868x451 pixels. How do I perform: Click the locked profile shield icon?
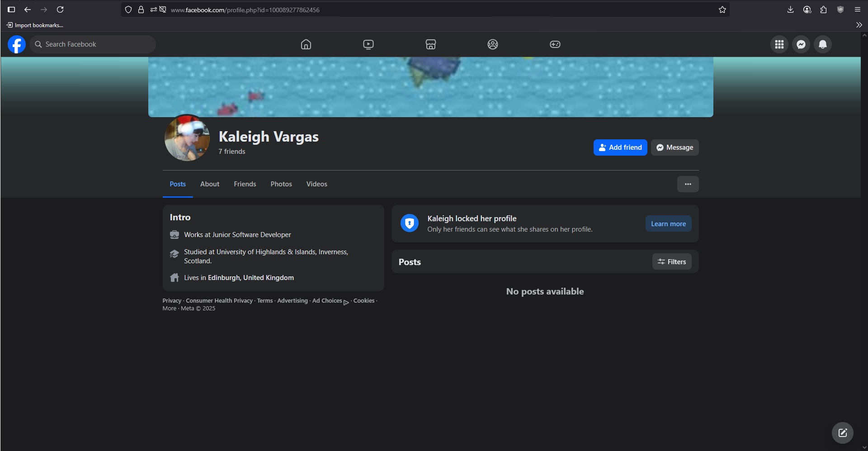(x=410, y=223)
